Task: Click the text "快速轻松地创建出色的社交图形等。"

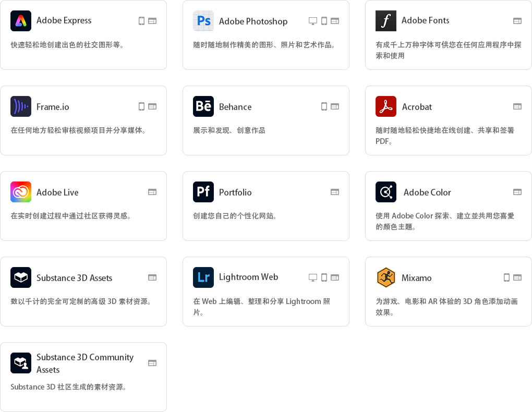Action: click(x=67, y=45)
